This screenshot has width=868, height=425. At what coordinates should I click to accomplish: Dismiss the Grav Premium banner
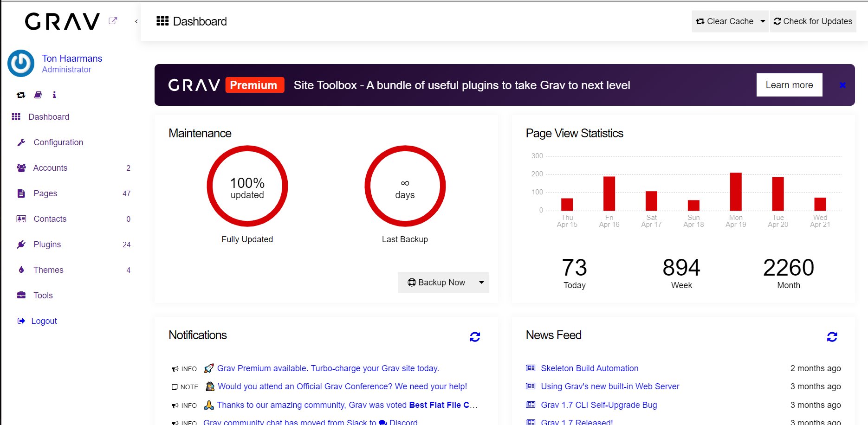coord(842,85)
